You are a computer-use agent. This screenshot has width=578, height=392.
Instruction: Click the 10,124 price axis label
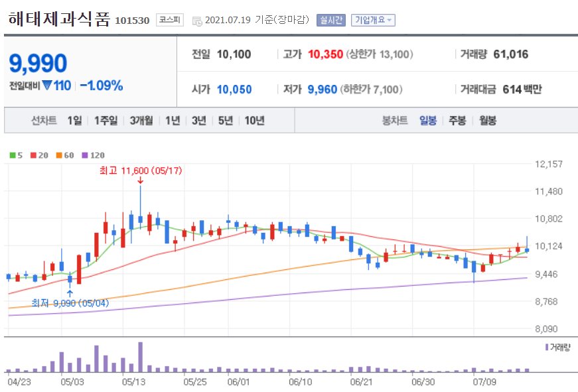click(x=549, y=246)
